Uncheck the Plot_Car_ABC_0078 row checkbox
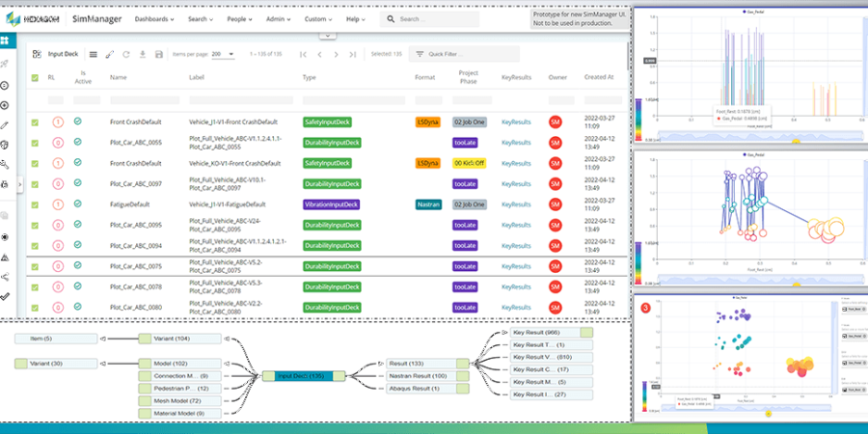 tap(35, 287)
